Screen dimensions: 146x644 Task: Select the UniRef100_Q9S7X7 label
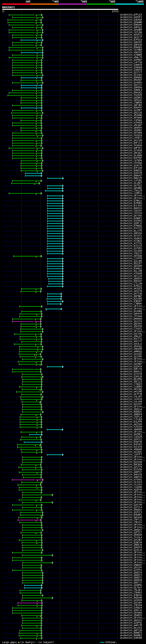click(x=131, y=85)
